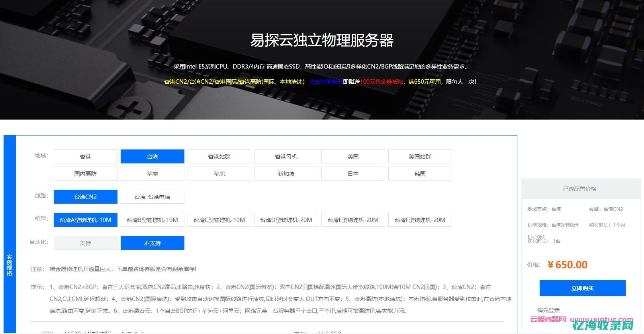Select the 美国 region option
The height and width of the screenshot is (334, 644).
click(x=353, y=157)
